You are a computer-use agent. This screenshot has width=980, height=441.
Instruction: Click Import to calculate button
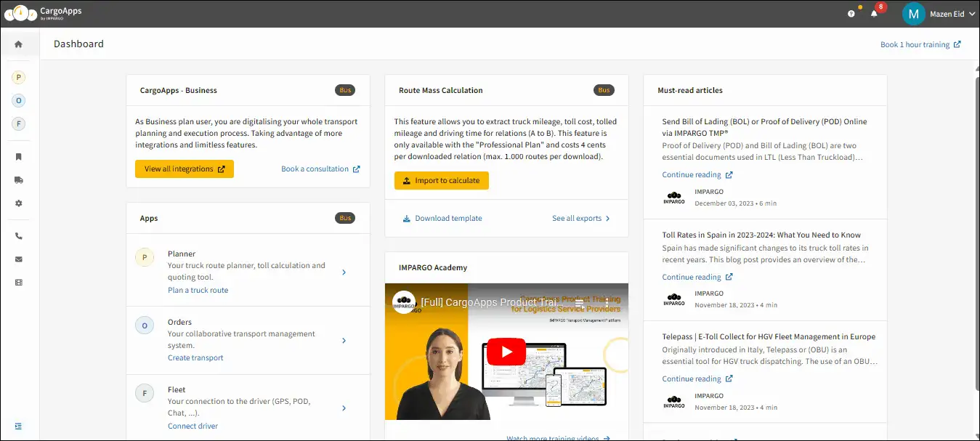tap(442, 180)
